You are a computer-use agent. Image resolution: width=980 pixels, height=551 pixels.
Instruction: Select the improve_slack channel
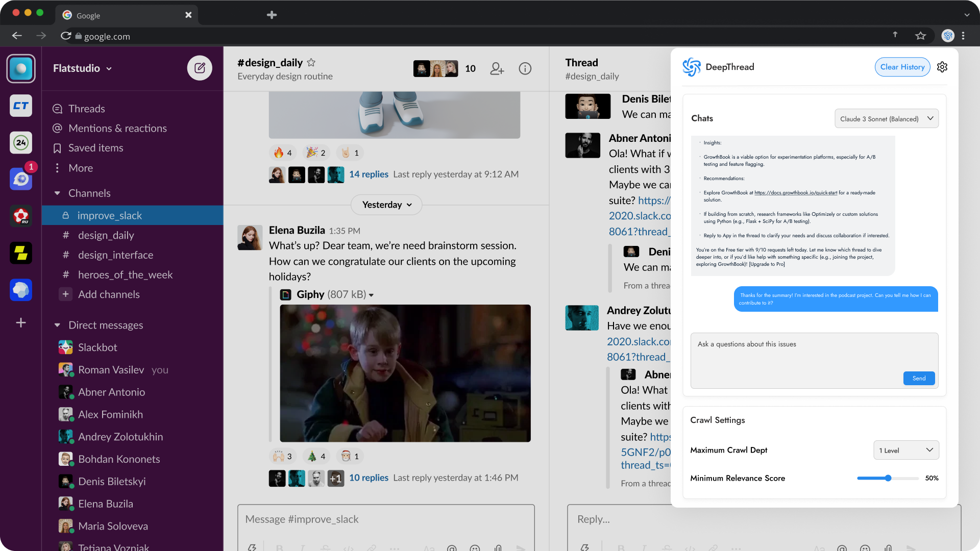[x=132, y=215]
